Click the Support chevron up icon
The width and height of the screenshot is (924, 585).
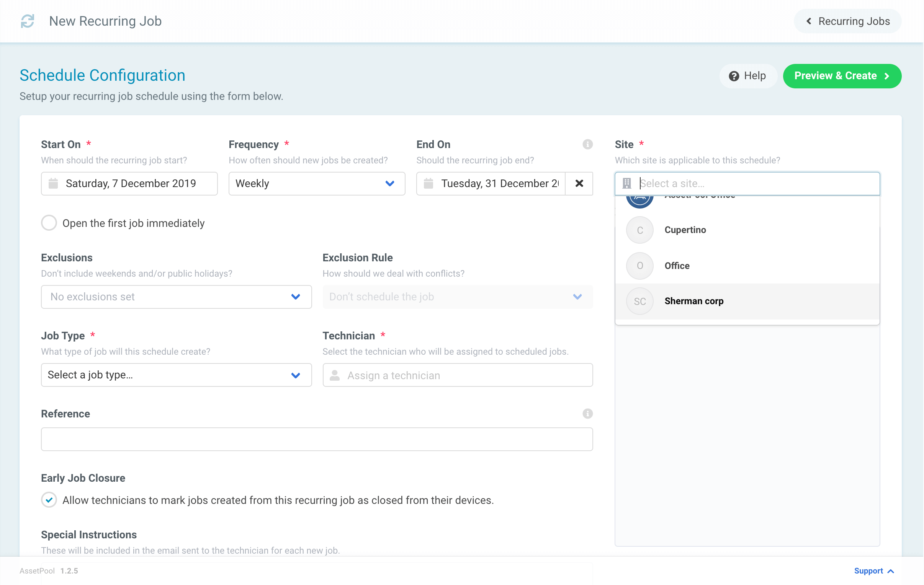[x=891, y=571]
